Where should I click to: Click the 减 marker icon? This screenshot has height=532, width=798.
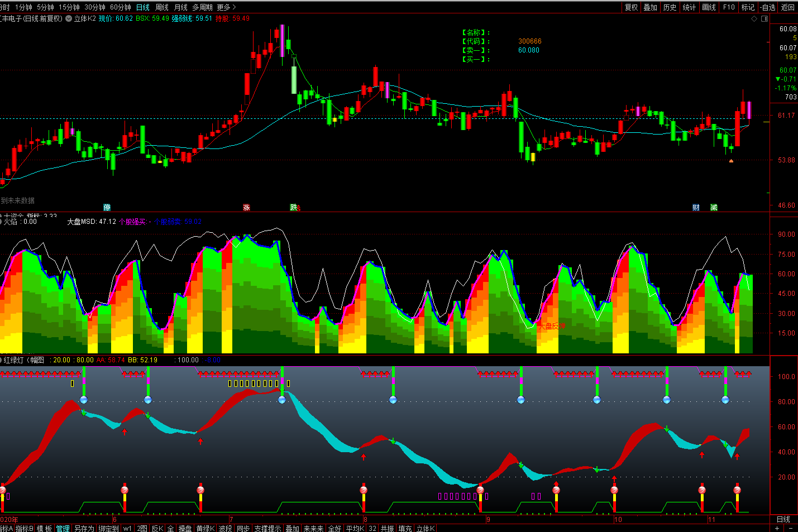coord(714,208)
